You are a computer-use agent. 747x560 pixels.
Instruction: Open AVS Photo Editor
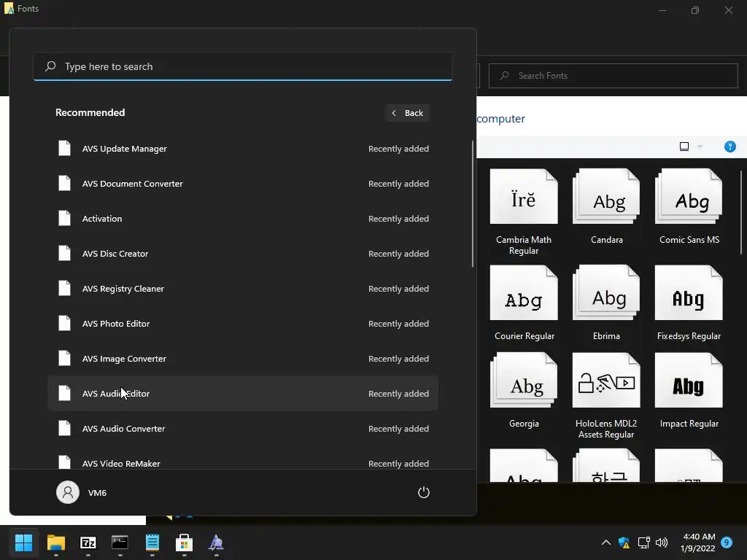(x=243, y=323)
